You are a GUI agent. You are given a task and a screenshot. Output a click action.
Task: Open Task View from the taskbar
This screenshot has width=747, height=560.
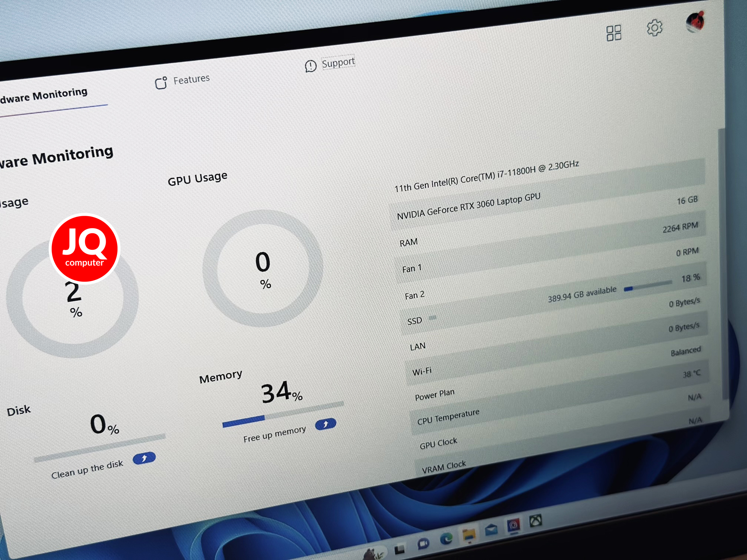point(400,550)
